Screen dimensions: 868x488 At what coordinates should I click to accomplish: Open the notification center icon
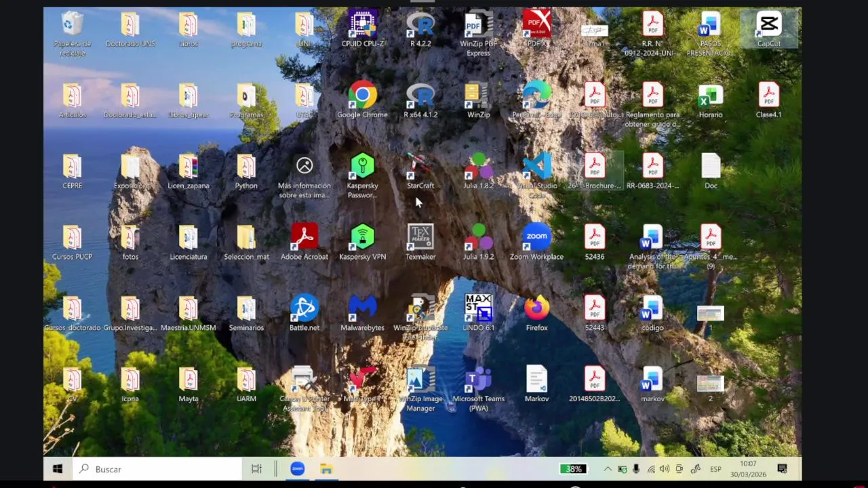tap(782, 469)
